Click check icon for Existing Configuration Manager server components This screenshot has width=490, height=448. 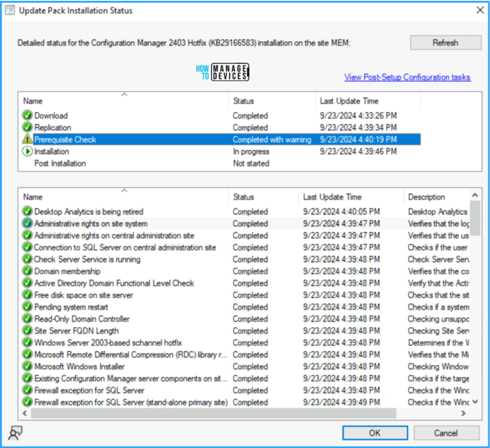point(27,378)
